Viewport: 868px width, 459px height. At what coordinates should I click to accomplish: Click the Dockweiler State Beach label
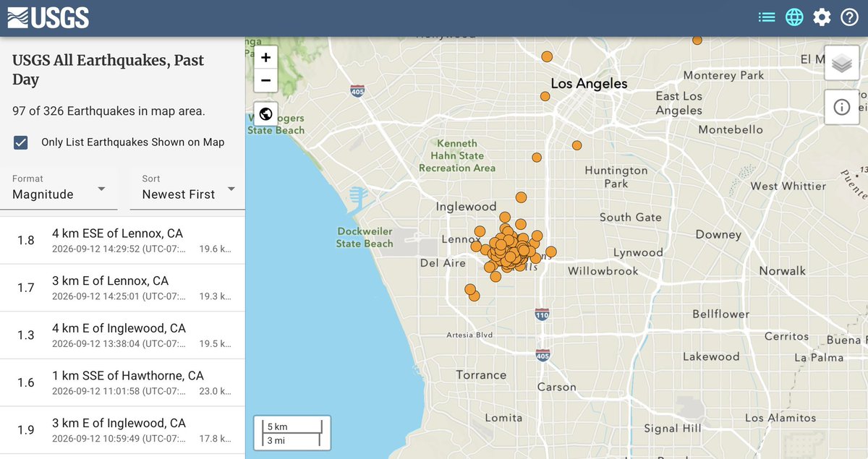point(365,238)
